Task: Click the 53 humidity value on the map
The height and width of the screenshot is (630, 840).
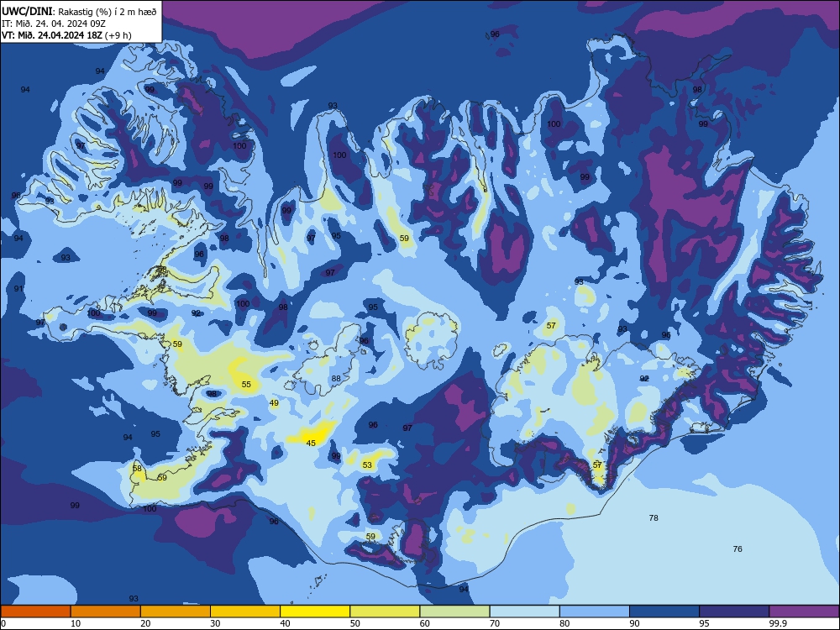Action: [x=367, y=465]
